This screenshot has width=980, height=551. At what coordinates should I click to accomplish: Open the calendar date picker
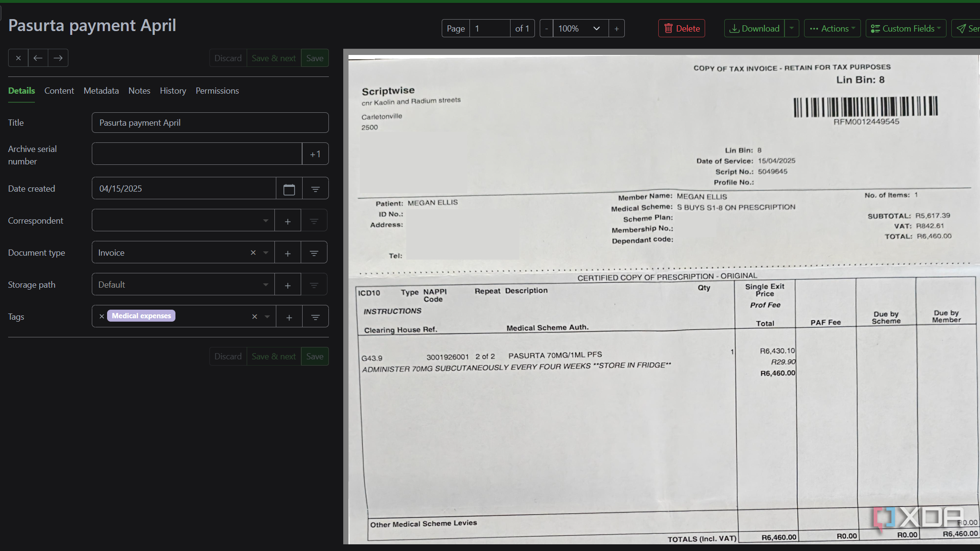coord(289,189)
